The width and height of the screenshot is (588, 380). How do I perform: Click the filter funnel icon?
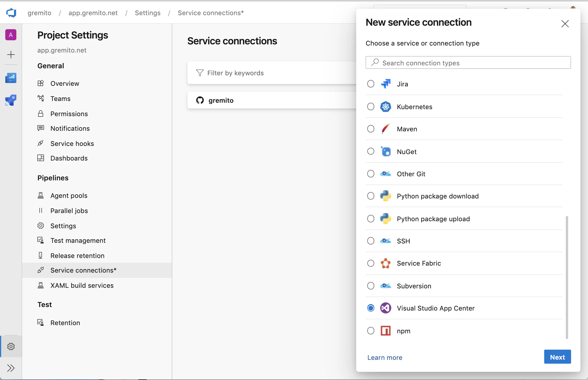pos(200,73)
